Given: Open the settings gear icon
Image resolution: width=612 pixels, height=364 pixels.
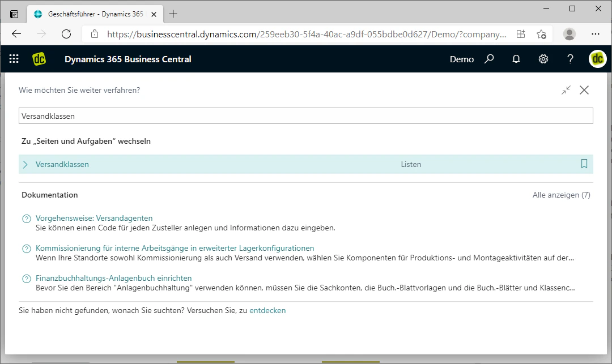Looking at the screenshot, I should pyautogui.click(x=543, y=59).
